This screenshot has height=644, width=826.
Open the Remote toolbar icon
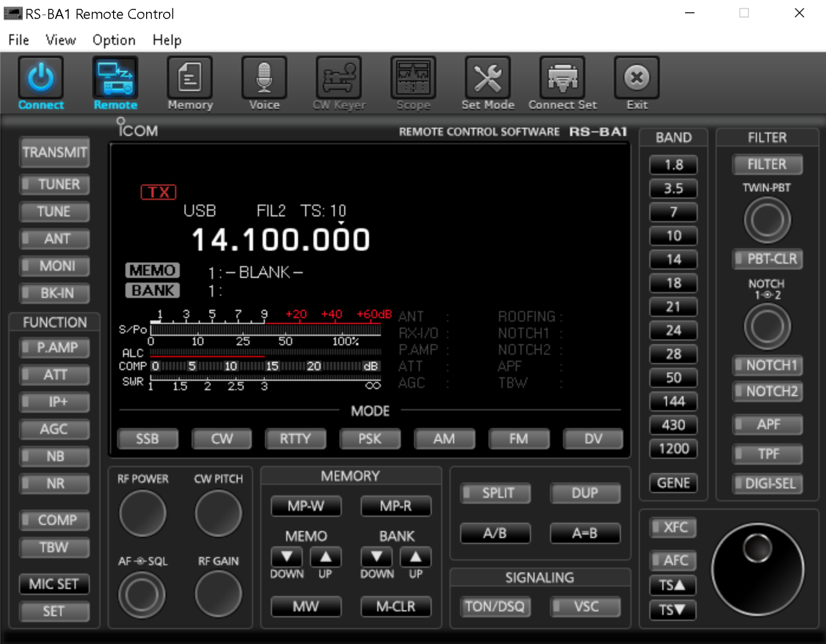point(115,77)
